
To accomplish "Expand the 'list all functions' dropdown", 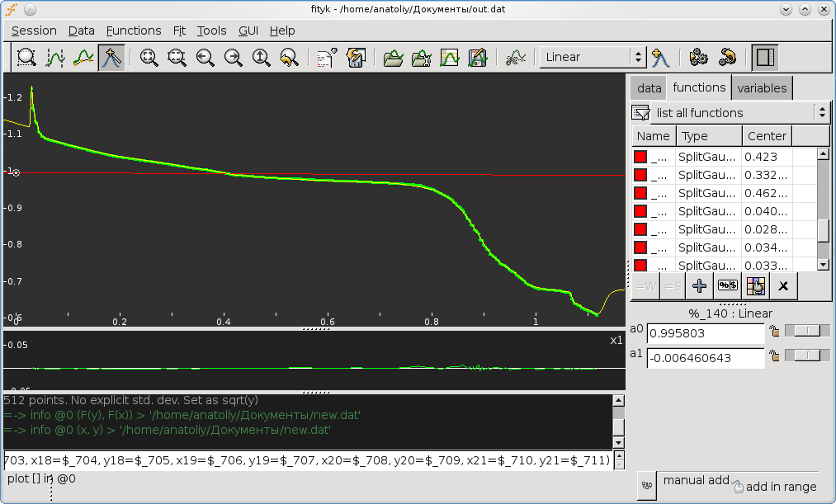I will point(740,113).
